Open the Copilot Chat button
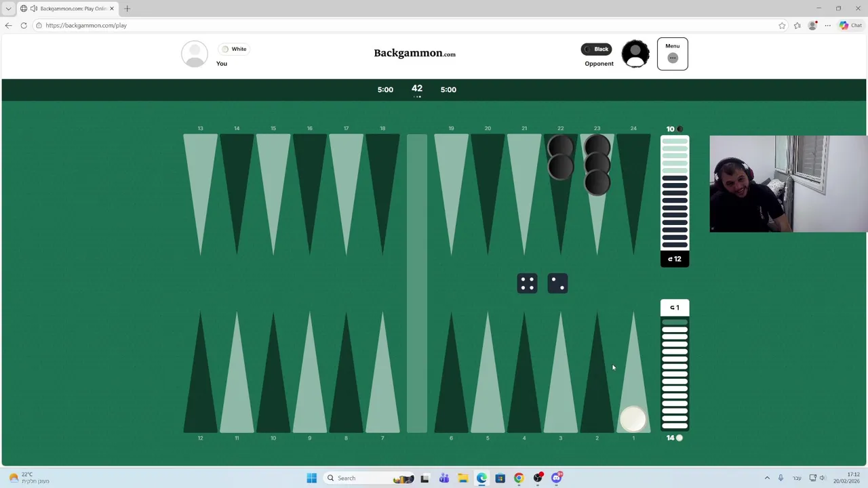This screenshot has width=868, height=488. 850,25
